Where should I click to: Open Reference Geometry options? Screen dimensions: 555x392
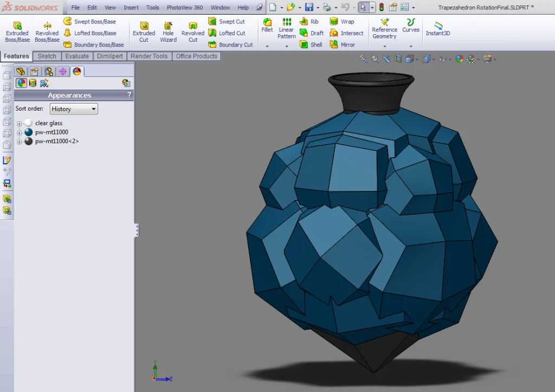pos(384,30)
